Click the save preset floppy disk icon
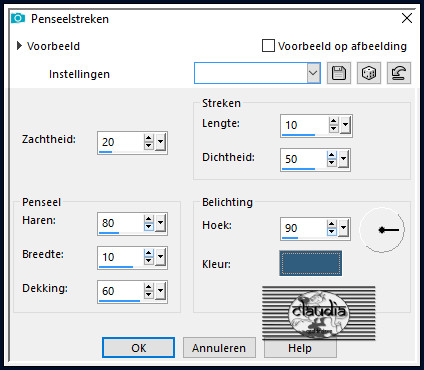 tap(339, 73)
